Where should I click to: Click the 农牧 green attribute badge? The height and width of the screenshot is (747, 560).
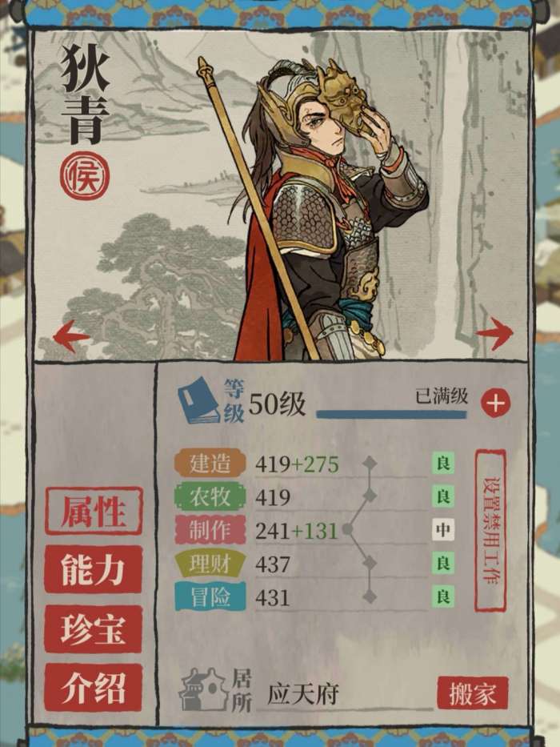click(x=210, y=497)
